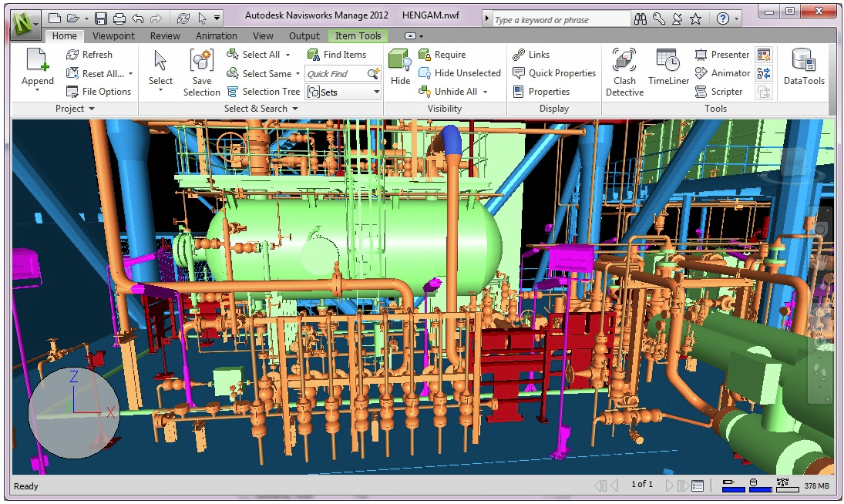Viewport: 844px width, 504px height.
Task: Click the Hide cube button
Action: click(400, 67)
